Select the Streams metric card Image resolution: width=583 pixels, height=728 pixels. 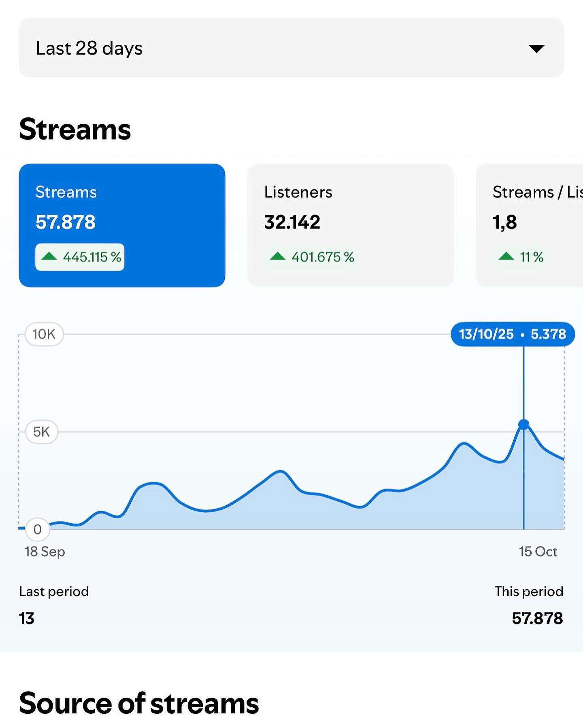pos(122,225)
